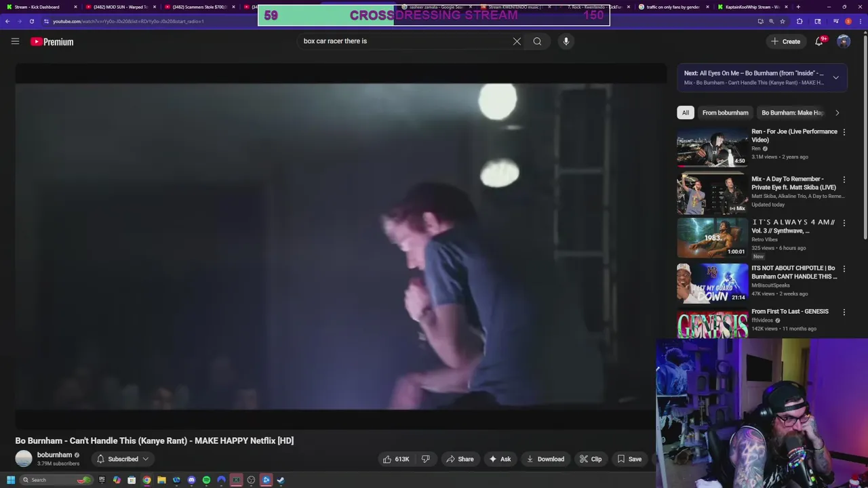Open boburnham channel avatar
Image resolution: width=868 pixels, height=488 pixels.
tap(24, 459)
